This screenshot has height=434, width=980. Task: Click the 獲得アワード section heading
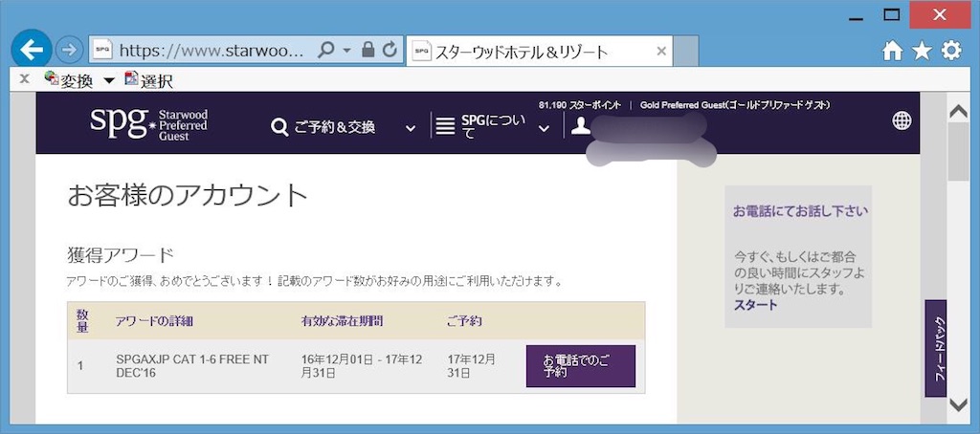[x=120, y=255]
